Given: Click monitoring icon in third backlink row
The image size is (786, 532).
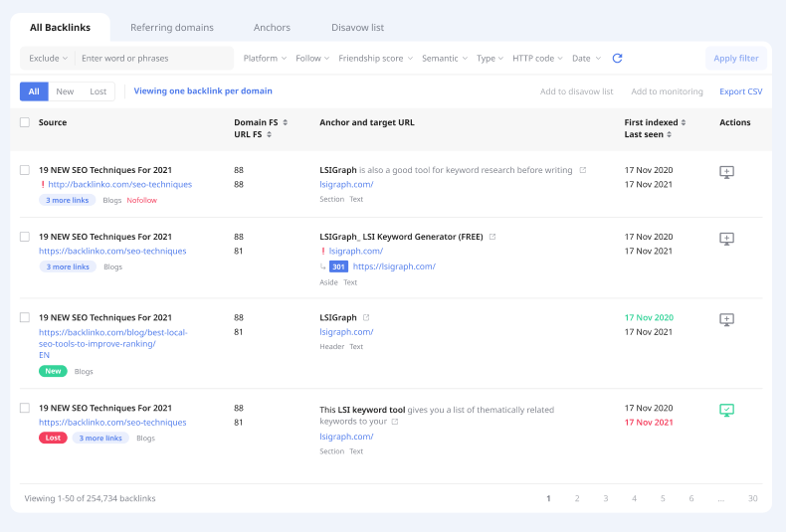Looking at the screenshot, I should click(726, 319).
